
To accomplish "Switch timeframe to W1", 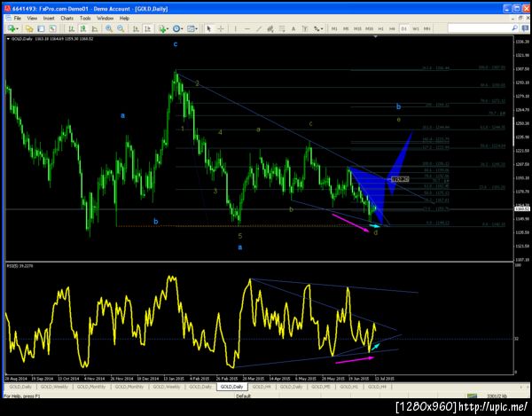I will click(416, 29).
